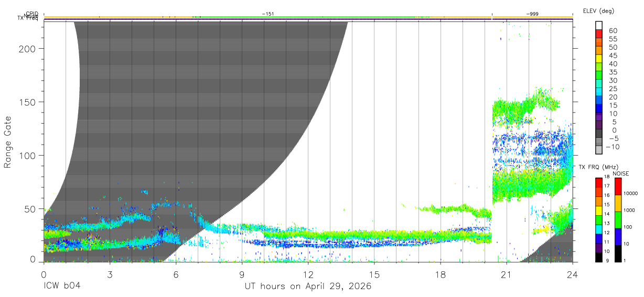The width and height of the screenshot is (644, 297).
Task: Click the red swatch in ELEV color bar
Action: 599,34
